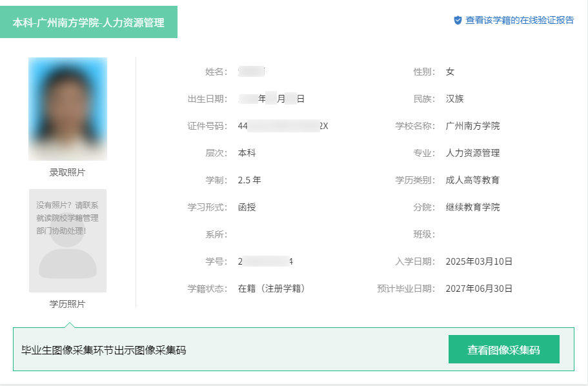The image size is (588, 386).
Task: Click the 入学日期 field label
Action: point(415,261)
